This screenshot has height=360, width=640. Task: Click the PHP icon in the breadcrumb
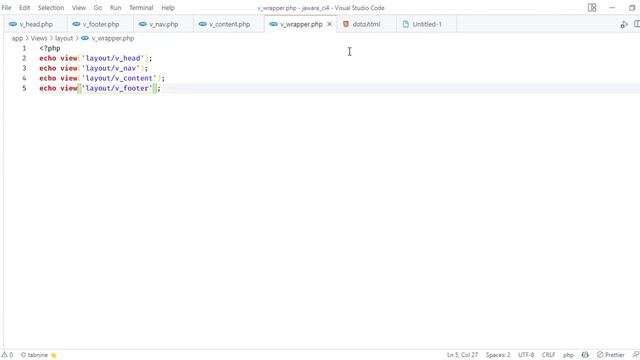click(x=84, y=38)
